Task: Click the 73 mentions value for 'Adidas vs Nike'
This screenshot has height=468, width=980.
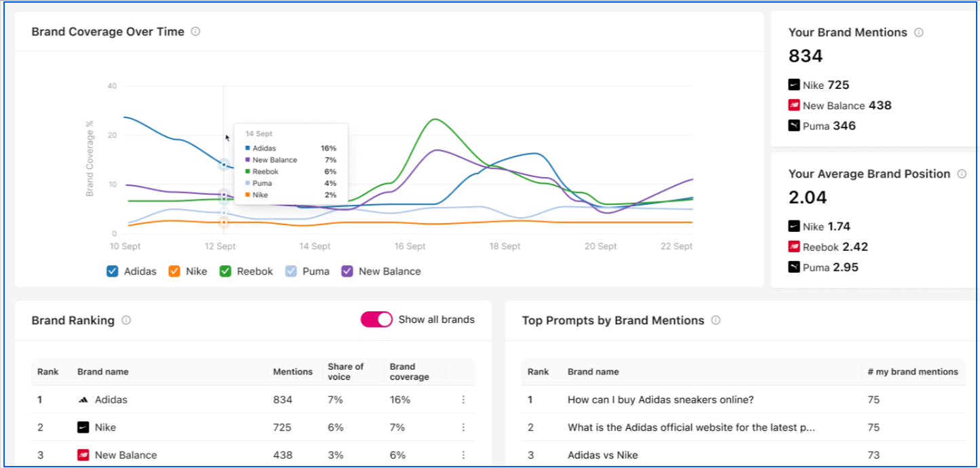Action: [x=874, y=455]
